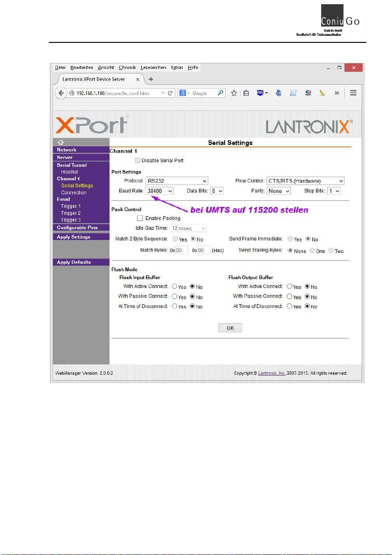This screenshot has height=555, width=392.
Task: Bookmark this page with star icon
Action: (234, 93)
